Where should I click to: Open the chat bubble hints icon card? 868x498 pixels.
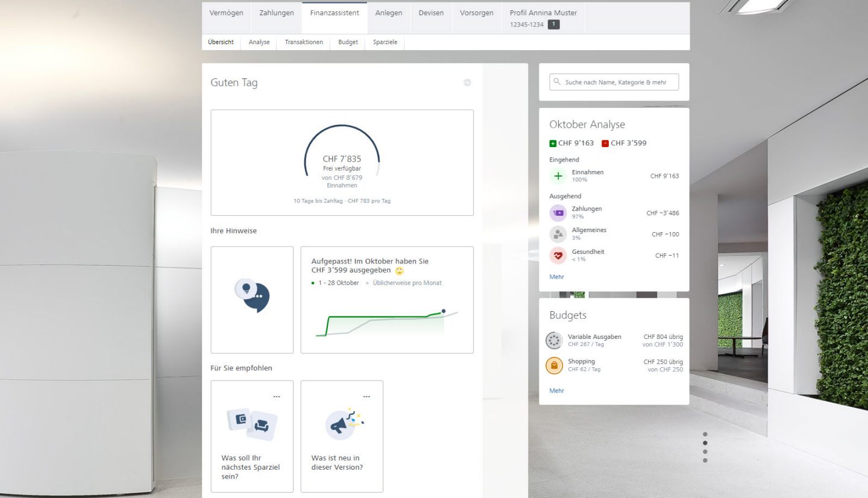(x=252, y=300)
